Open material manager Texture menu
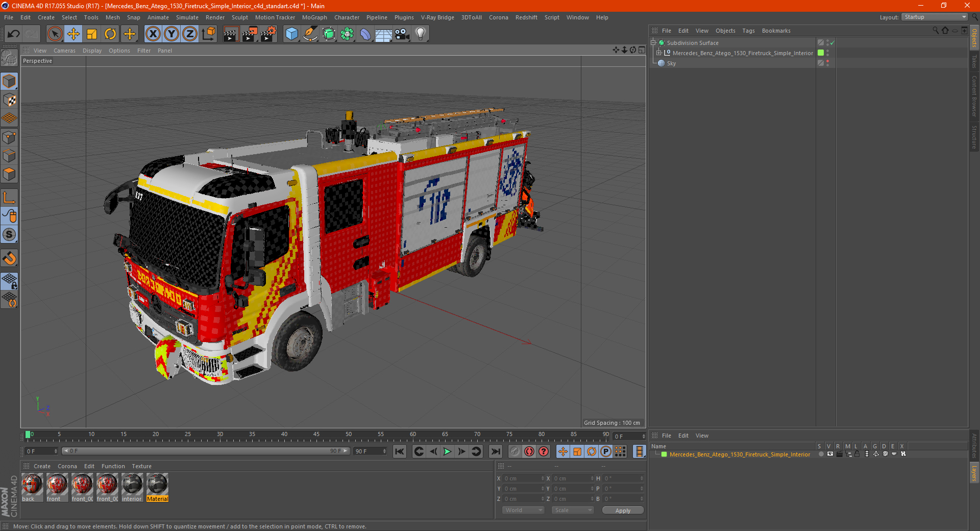Image resolution: width=980 pixels, height=531 pixels. click(x=141, y=466)
